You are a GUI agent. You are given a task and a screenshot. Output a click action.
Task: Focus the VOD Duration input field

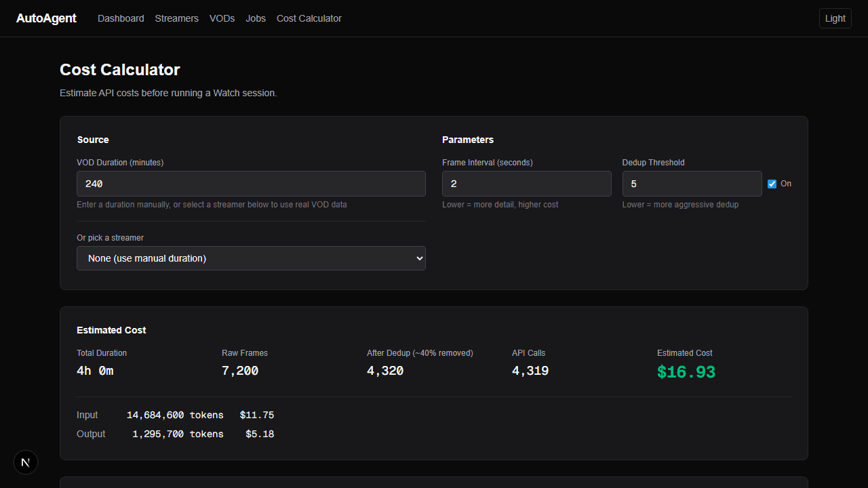click(x=251, y=184)
